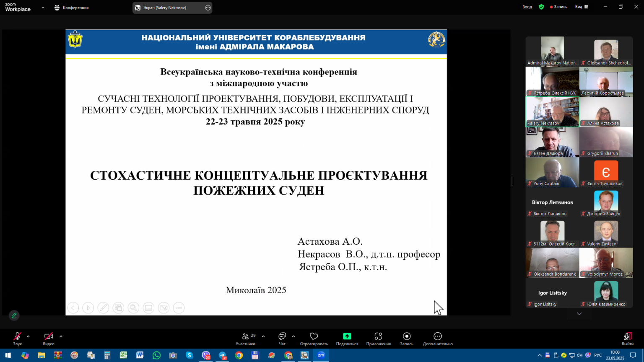Toggle slideshow camera-off icon
This screenshot has width=644, height=362.
tap(164, 308)
